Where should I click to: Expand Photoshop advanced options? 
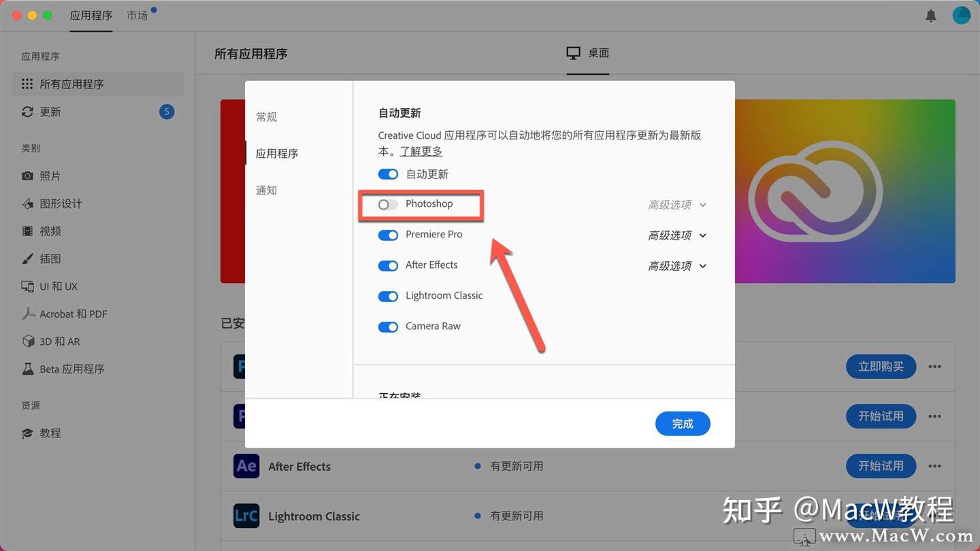(677, 205)
